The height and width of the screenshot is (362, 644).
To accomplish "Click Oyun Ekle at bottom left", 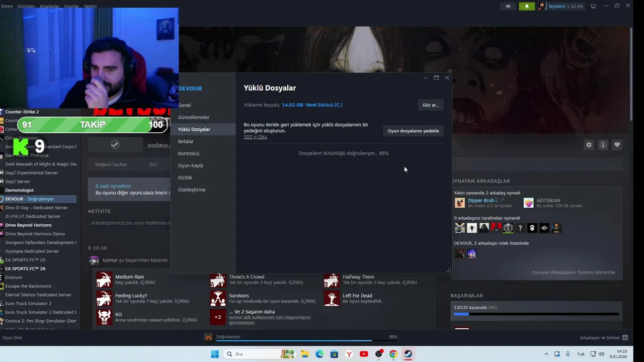I will (x=12, y=337).
